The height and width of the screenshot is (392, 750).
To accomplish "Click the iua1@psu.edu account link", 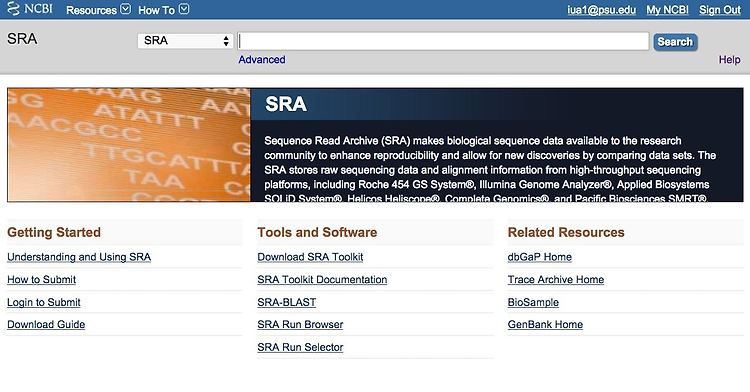I will [601, 10].
